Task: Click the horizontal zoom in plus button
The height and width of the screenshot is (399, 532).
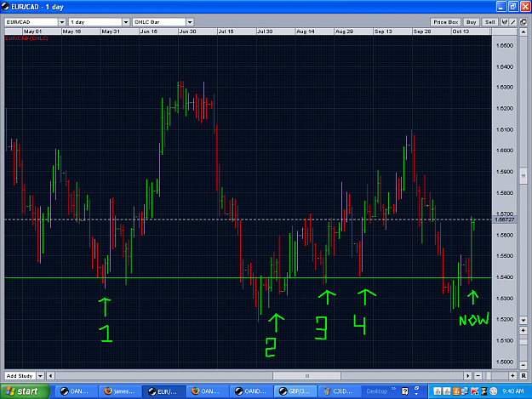Action: point(512,376)
